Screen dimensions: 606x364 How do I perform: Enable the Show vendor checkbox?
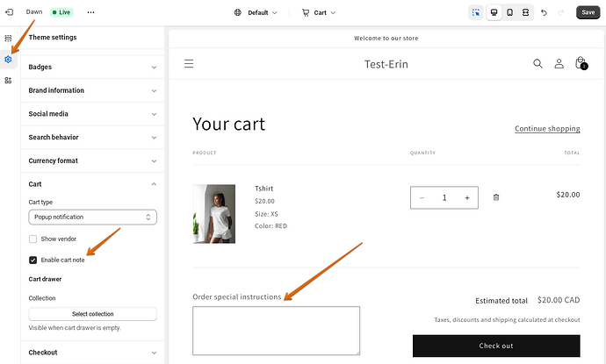click(33, 239)
